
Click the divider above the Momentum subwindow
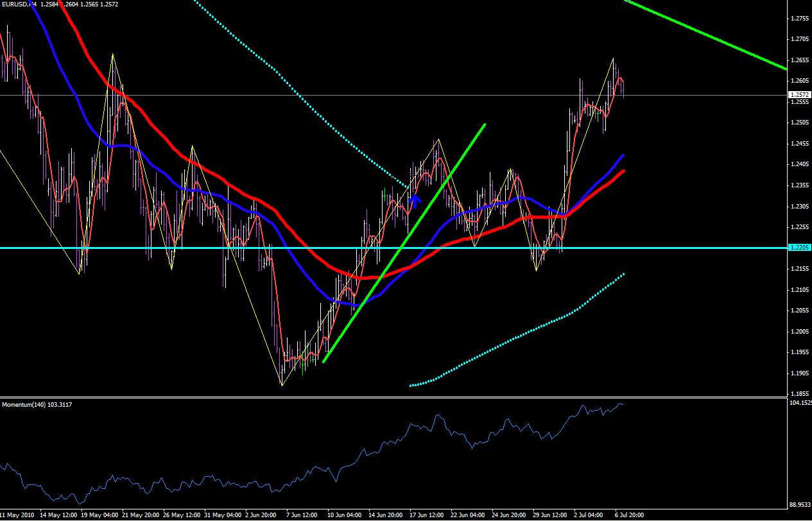[x=393, y=397]
